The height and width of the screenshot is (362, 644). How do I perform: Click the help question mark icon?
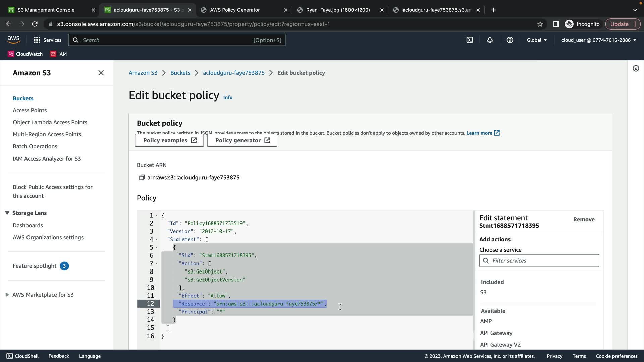pos(510,40)
